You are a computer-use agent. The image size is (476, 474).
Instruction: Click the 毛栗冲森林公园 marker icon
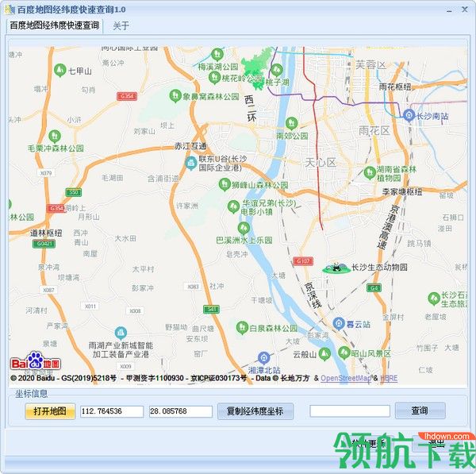click(x=55, y=137)
